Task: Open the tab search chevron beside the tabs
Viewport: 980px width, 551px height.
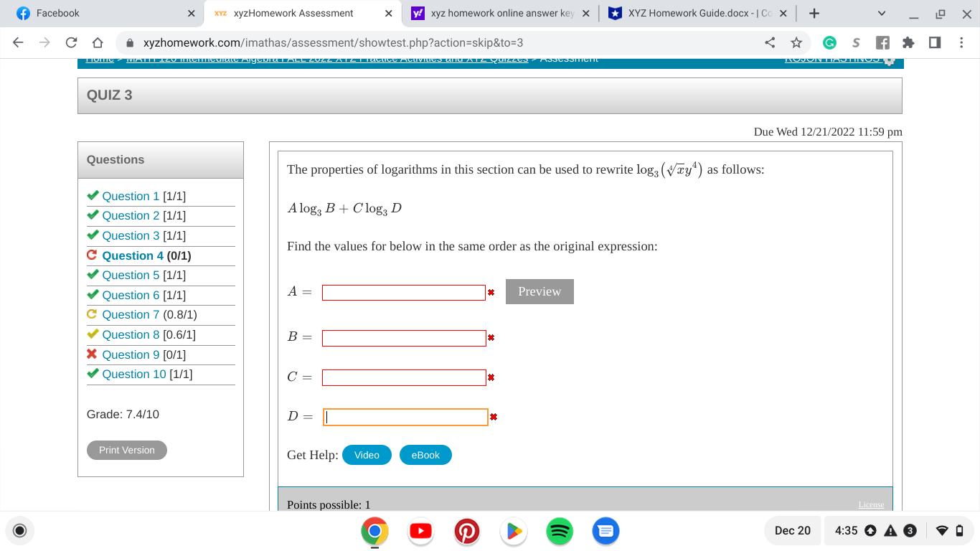Action: pos(881,13)
